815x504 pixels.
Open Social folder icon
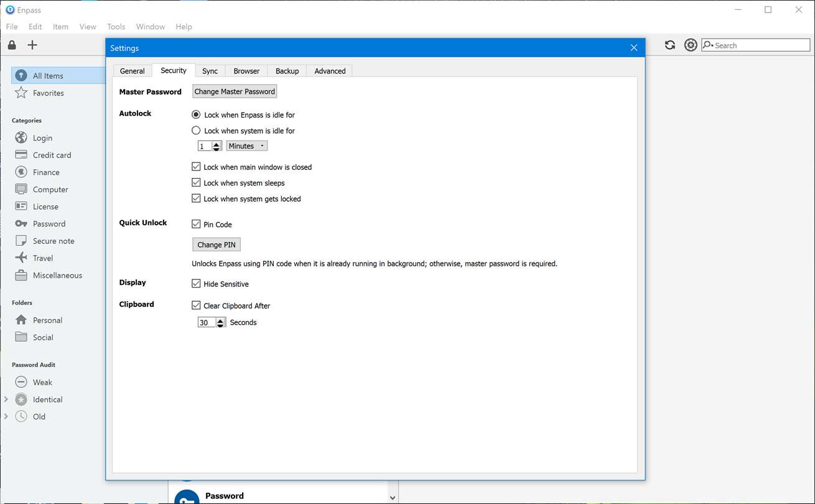click(x=21, y=337)
